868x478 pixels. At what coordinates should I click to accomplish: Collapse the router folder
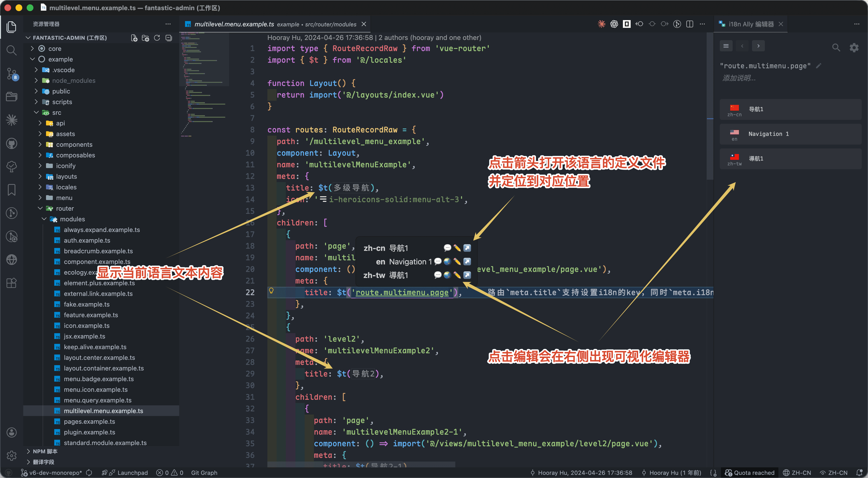(40, 208)
